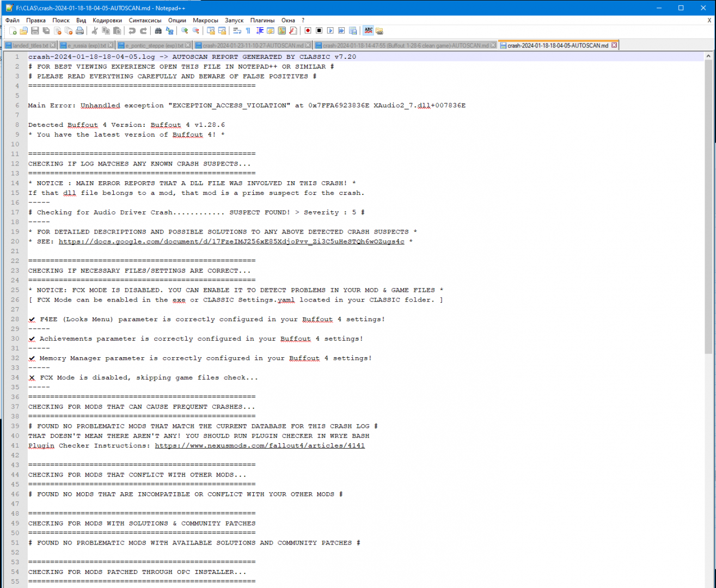Screen dimensions: 716x588
Task: Click the Print toolbar icon
Action: coord(80,31)
